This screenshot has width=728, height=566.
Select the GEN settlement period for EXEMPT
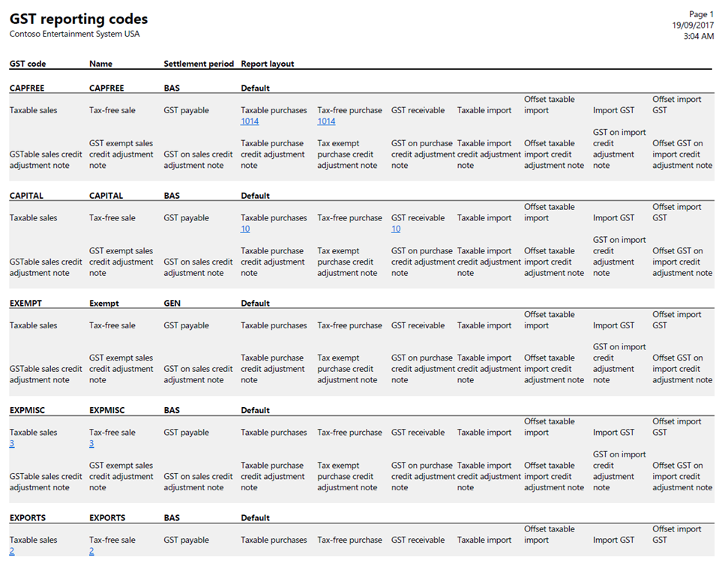172,304
